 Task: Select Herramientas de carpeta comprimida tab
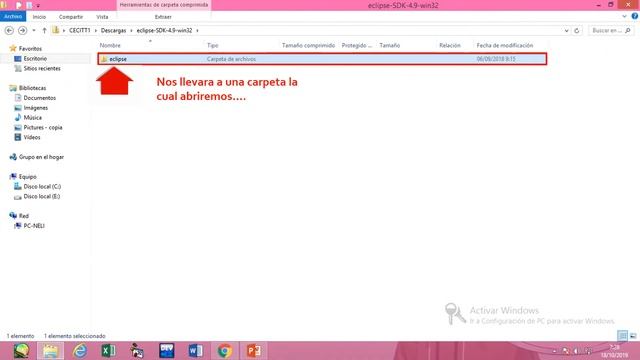point(164,5)
